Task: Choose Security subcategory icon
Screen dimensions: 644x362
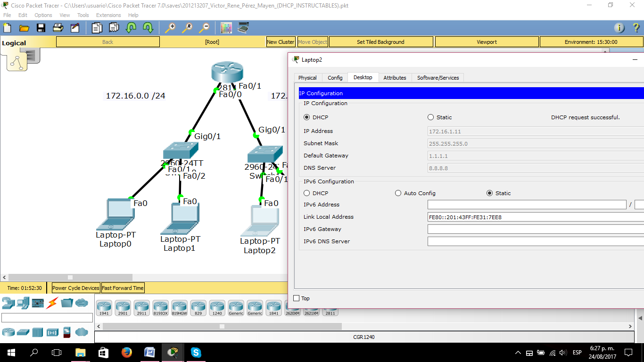Action: (x=67, y=332)
